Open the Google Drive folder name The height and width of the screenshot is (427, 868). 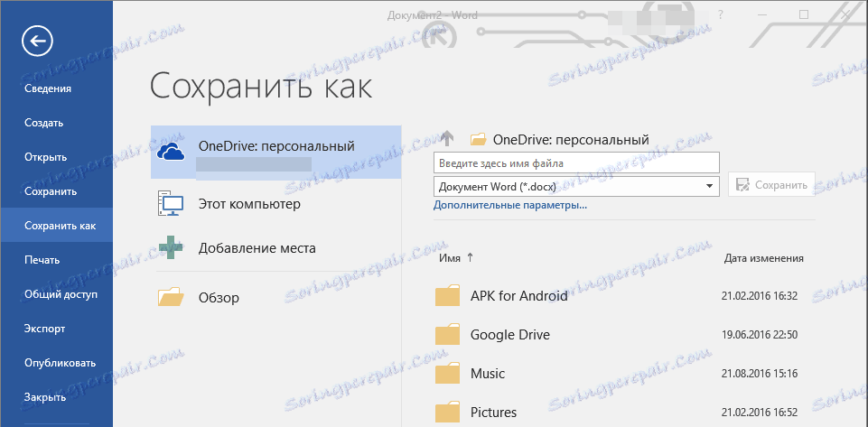click(510, 335)
